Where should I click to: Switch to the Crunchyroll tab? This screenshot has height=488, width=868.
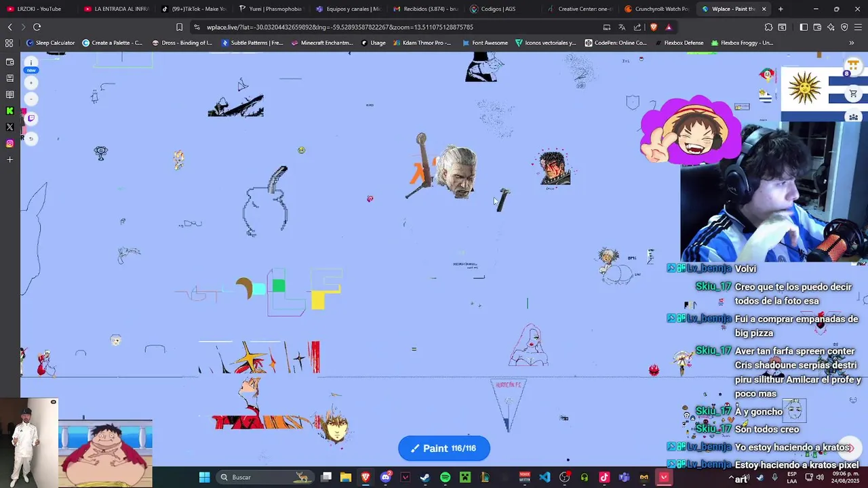[656, 9]
